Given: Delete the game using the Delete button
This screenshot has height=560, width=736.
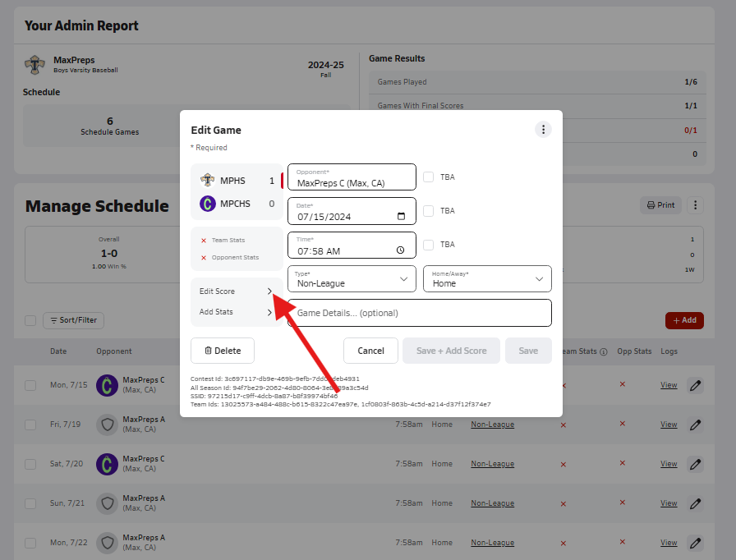Looking at the screenshot, I should (223, 351).
